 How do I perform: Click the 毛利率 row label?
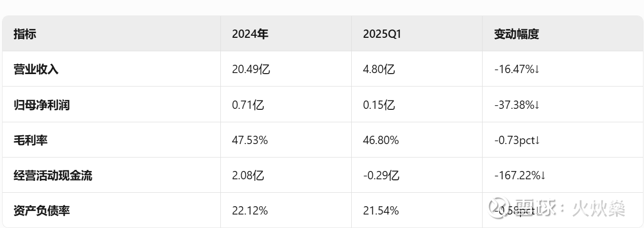pos(31,140)
